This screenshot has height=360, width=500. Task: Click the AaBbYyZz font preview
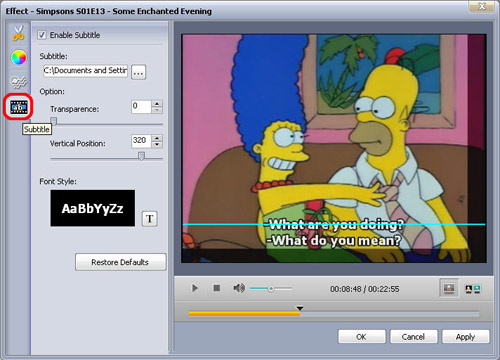tap(93, 208)
